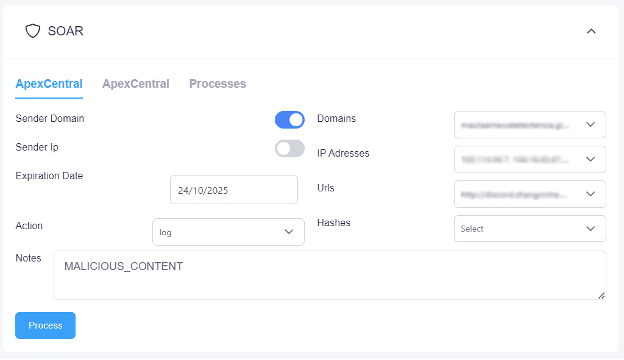Click the Notes textarea resize handle

[601, 295]
